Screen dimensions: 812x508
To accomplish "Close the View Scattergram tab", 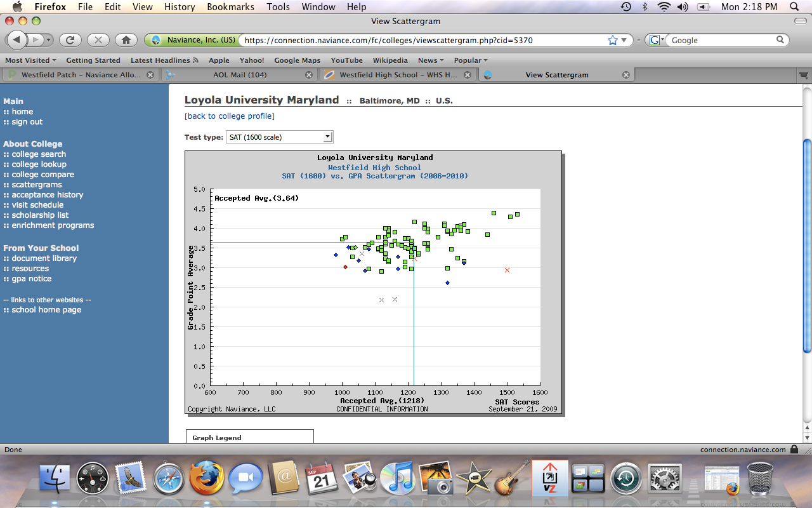I will coord(626,75).
